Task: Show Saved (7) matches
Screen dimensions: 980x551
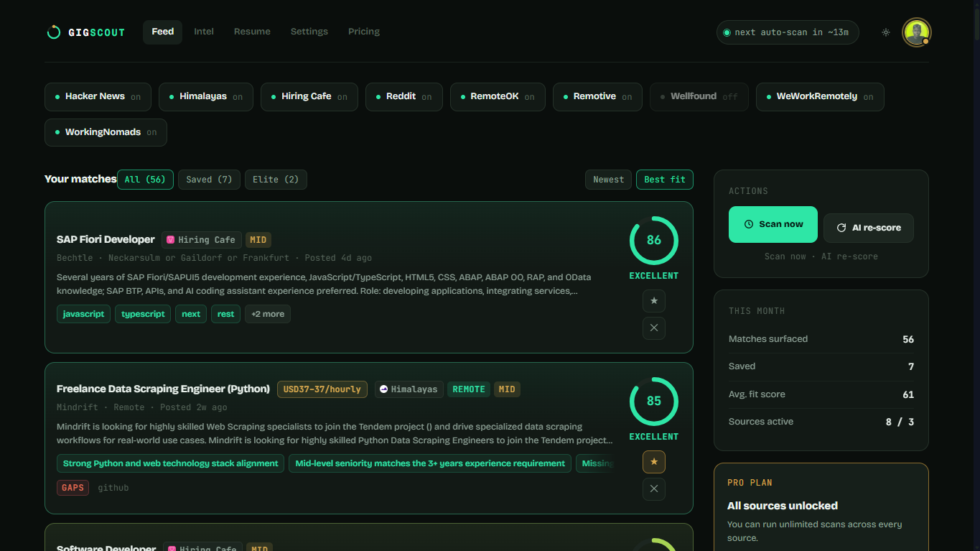Action: tap(209, 180)
